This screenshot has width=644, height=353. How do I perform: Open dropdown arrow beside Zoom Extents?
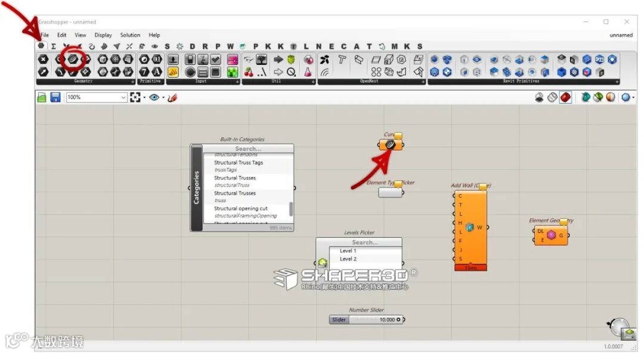click(144, 98)
